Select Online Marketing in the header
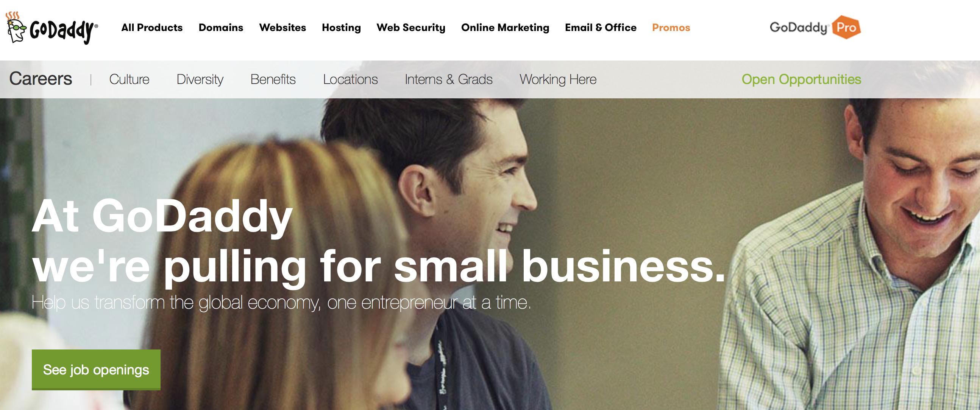The height and width of the screenshot is (410, 980). point(505,28)
